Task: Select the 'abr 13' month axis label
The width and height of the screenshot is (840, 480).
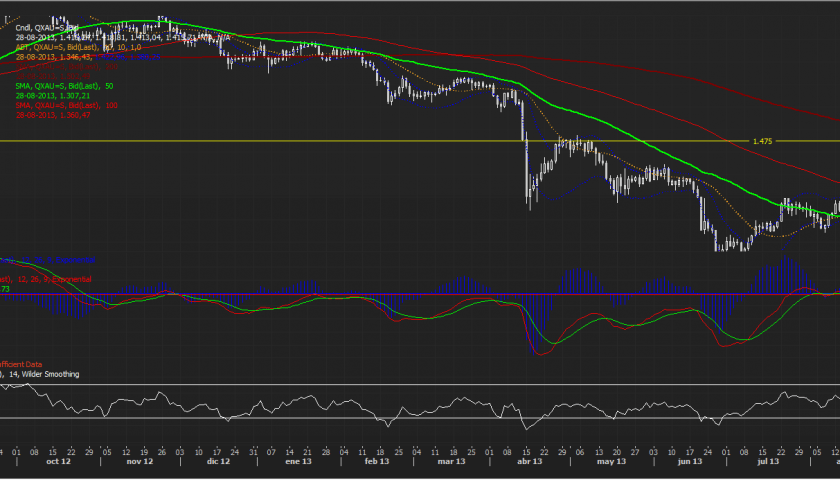Action: 529,462
